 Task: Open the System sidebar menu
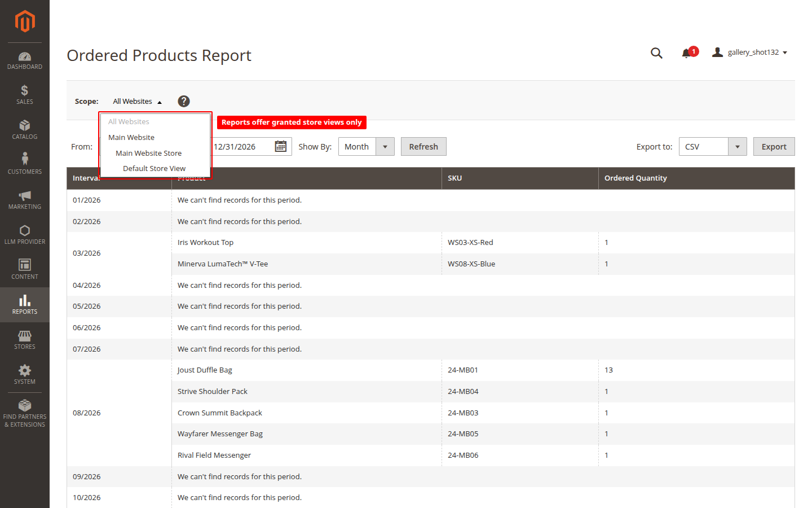25,375
